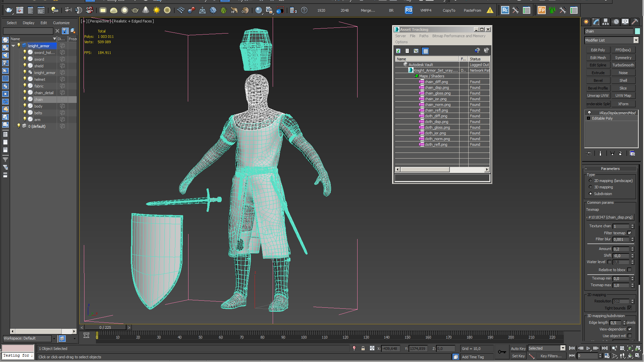
Task: Toggle visibility of helmet layer
Action: pyautogui.click(x=25, y=79)
